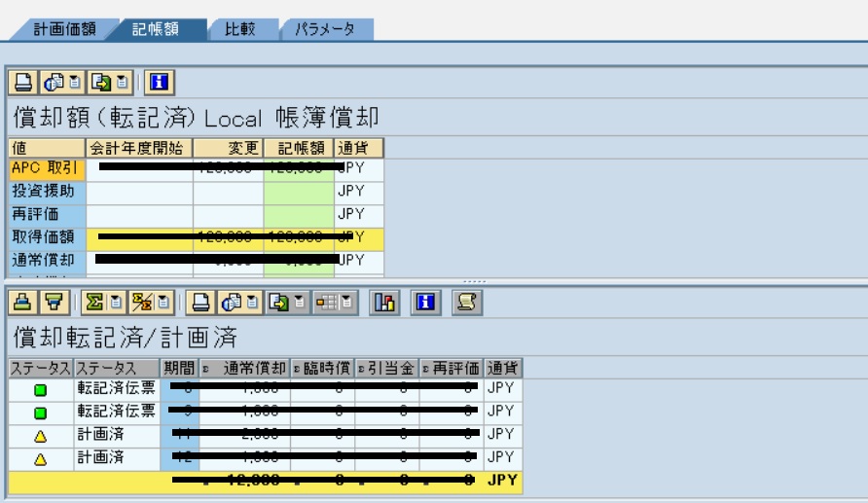
Task: Switch to the 比較 tab
Action: [x=239, y=29]
